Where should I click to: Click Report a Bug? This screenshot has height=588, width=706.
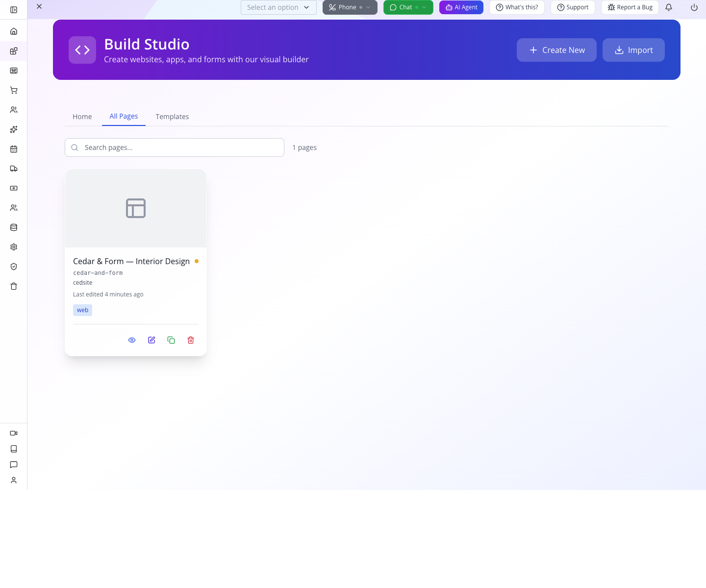630,7
